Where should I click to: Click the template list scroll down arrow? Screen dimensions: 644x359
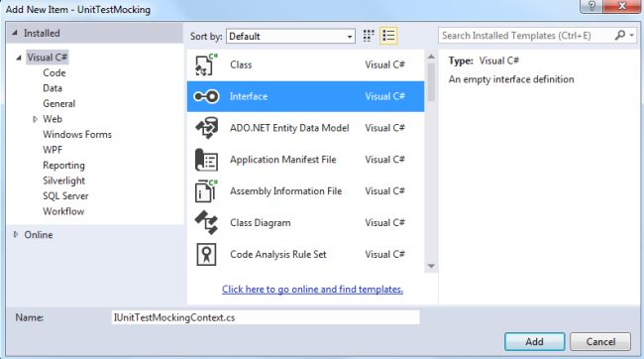(x=431, y=266)
